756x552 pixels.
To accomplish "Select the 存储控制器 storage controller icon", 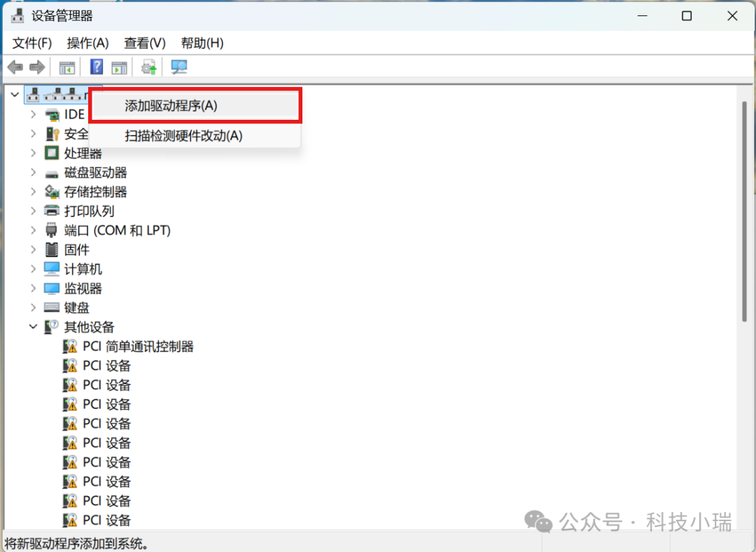I will [x=52, y=191].
